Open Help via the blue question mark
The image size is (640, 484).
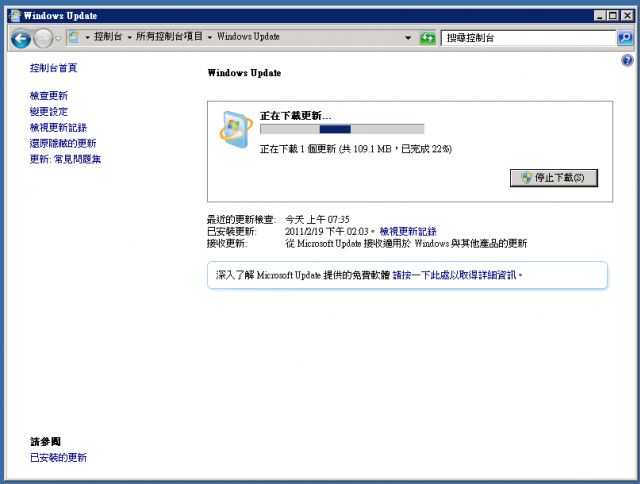tap(627, 60)
